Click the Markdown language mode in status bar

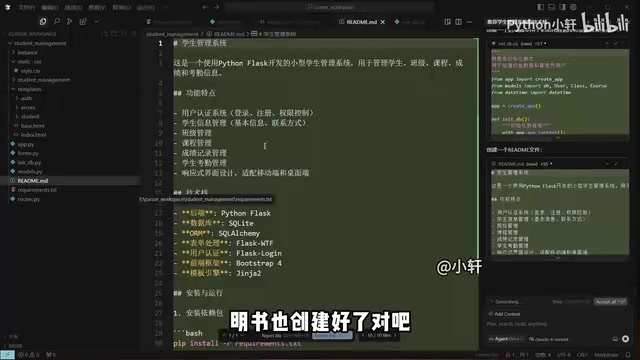click(x=606, y=355)
